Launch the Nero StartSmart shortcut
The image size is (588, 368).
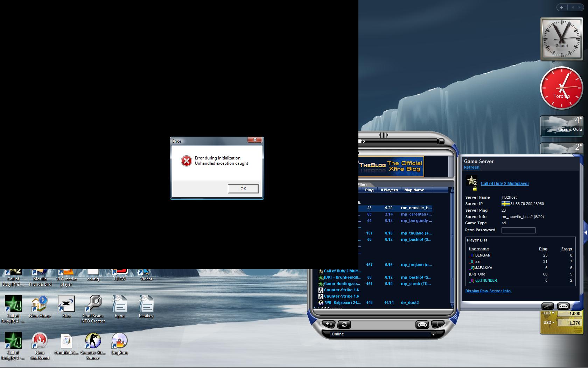pos(40,346)
